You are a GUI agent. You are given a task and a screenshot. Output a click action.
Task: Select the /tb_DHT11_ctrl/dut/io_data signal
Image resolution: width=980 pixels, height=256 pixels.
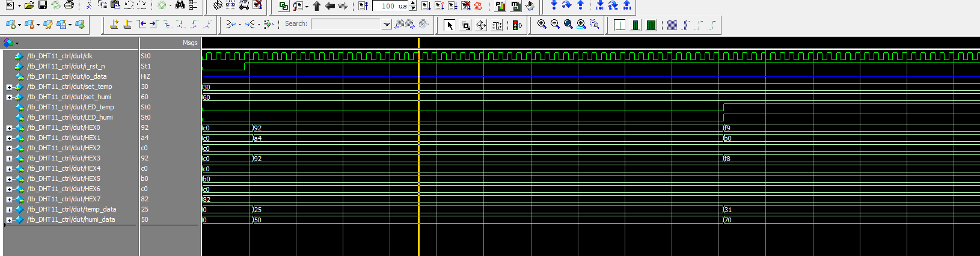tap(67, 76)
